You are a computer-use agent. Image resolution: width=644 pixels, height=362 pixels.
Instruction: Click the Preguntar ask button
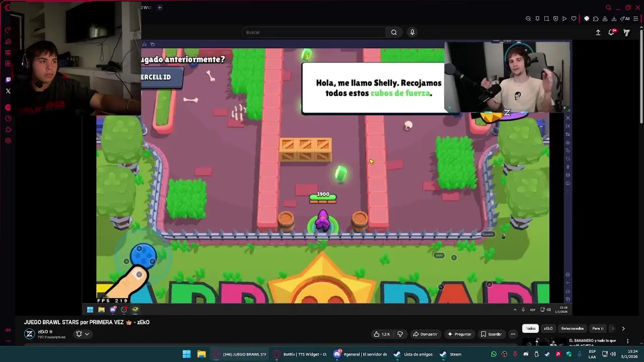click(x=459, y=334)
